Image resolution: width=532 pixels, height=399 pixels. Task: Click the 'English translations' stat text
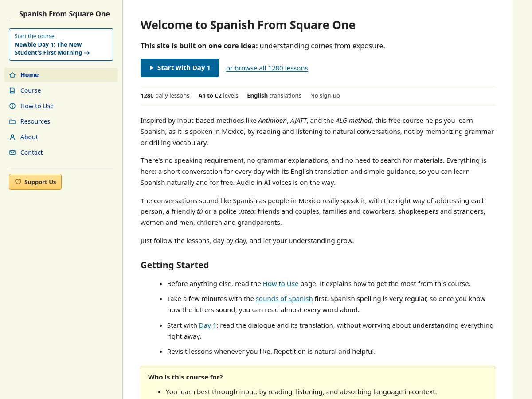tap(274, 95)
